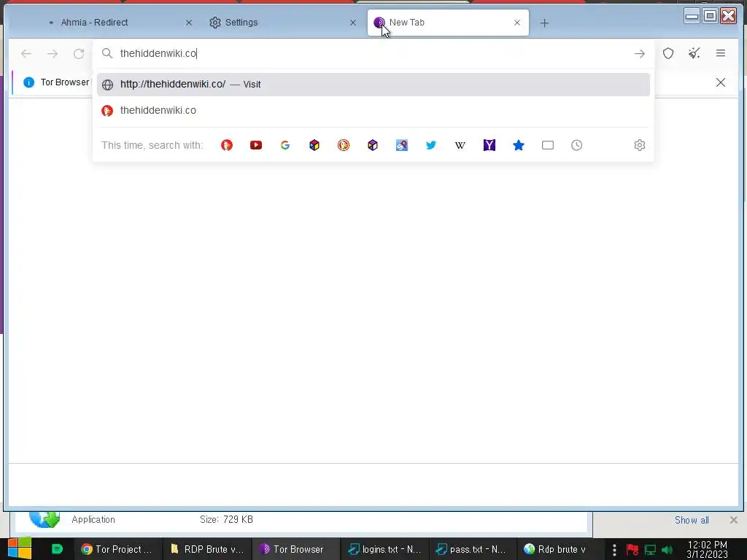Close the Ahmia - Redirect tab
Image resolution: width=747 pixels, height=560 pixels.
tap(189, 23)
